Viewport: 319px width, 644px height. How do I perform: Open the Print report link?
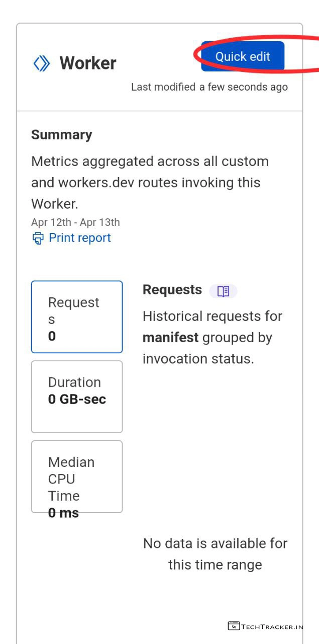pos(79,238)
